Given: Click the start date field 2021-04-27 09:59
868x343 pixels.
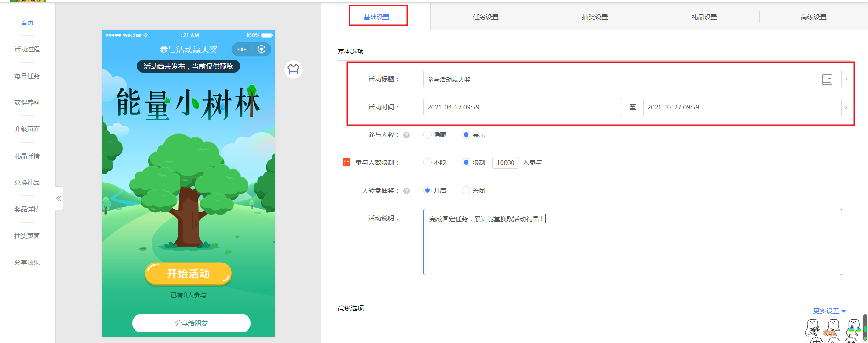Looking at the screenshot, I should [523, 107].
